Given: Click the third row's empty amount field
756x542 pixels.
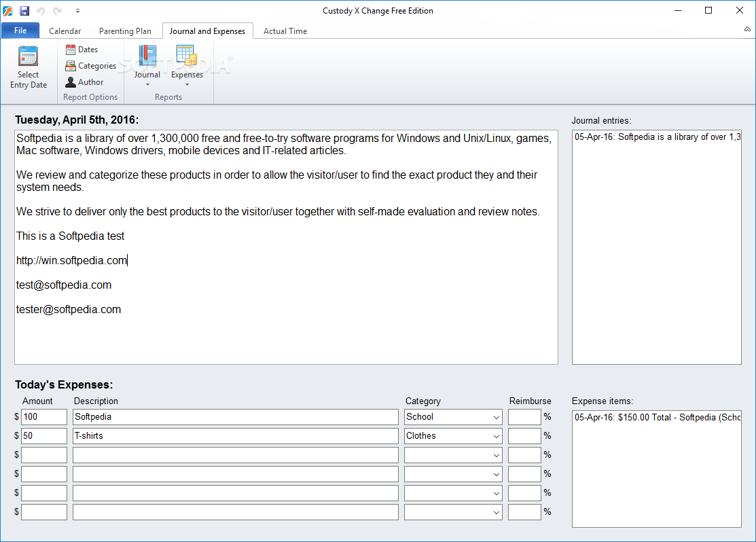Looking at the screenshot, I should tap(44, 454).
